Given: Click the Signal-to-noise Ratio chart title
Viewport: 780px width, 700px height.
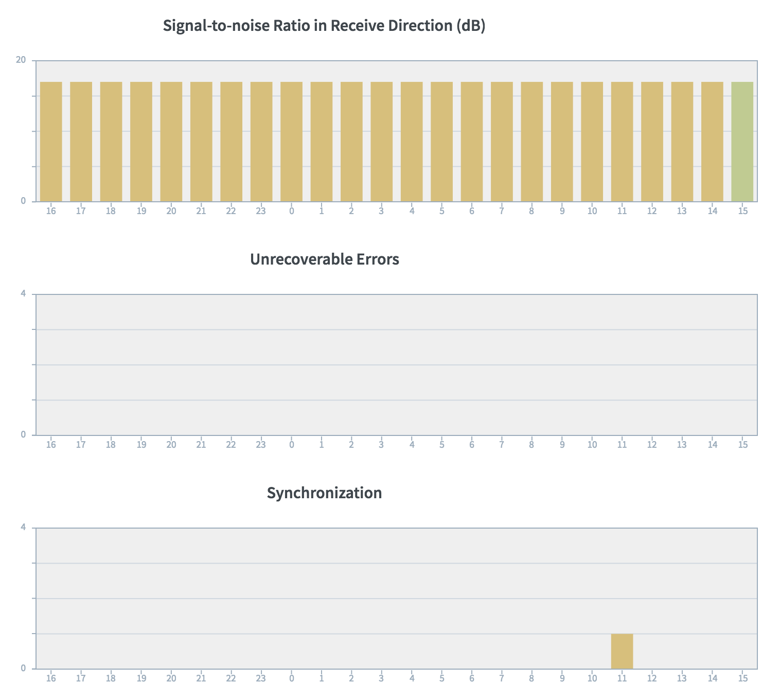Looking at the screenshot, I should point(324,26).
